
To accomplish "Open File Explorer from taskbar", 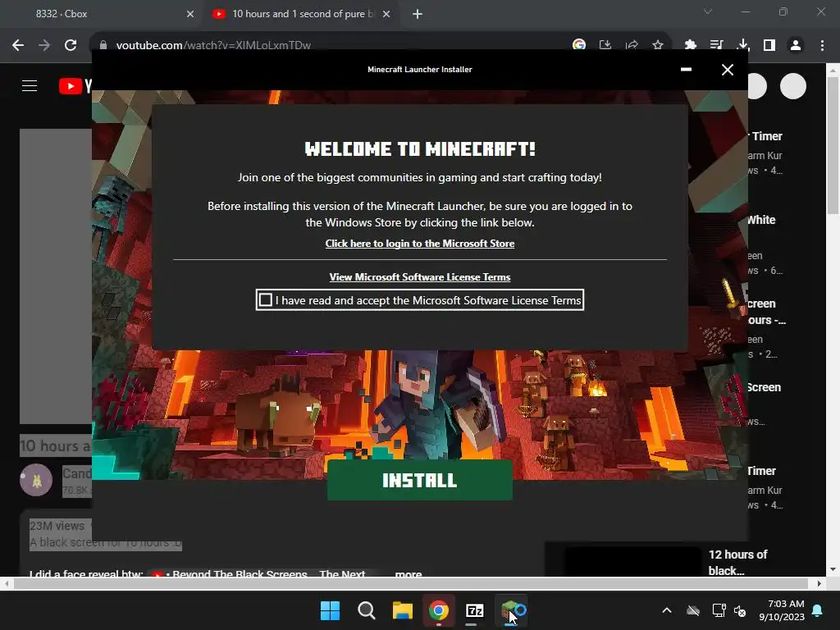I will [x=402, y=610].
